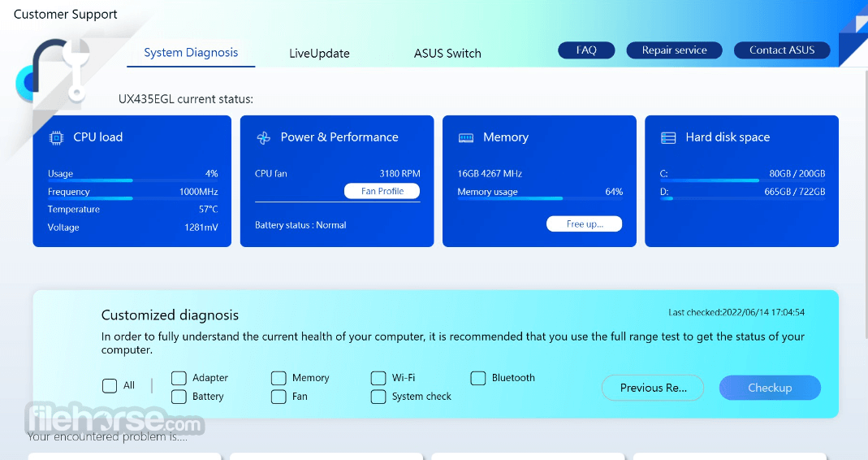Click the 1000MHz frequency value
Screen dimensions: 868x460
click(199, 192)
